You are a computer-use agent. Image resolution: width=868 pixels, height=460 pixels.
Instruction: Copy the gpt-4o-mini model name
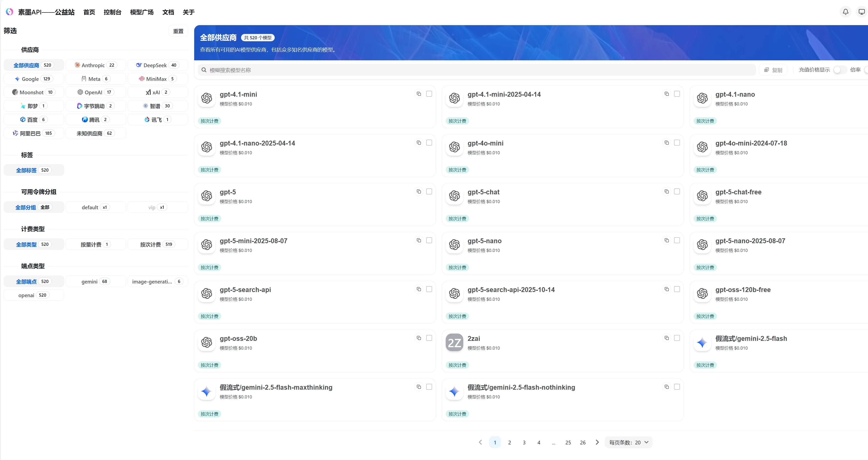tap(666, 143)
